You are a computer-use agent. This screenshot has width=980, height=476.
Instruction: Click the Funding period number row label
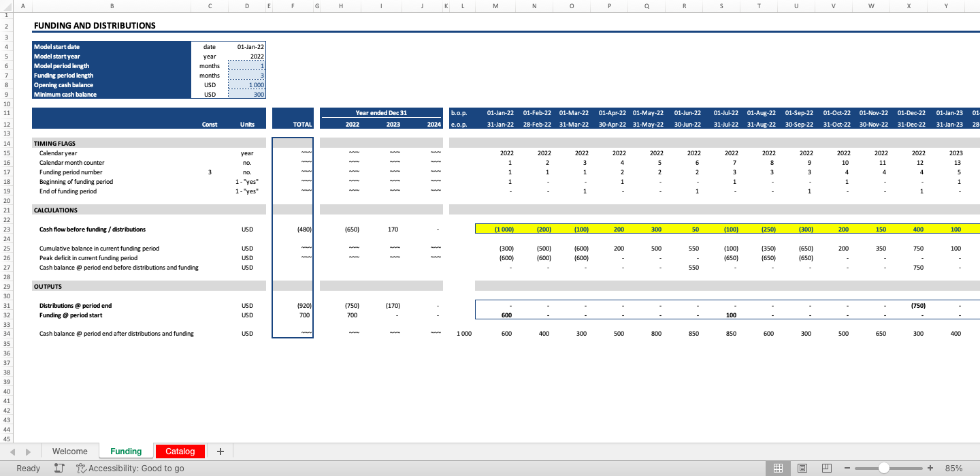71,172
